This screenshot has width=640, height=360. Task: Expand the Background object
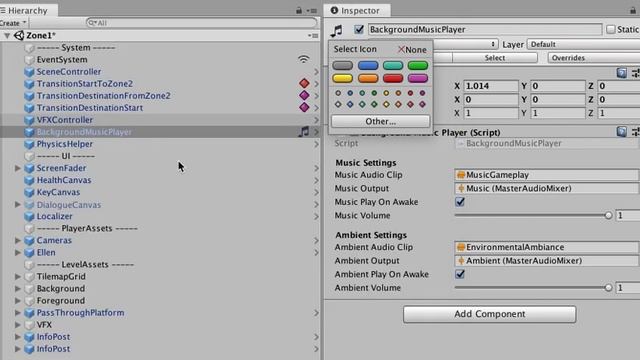18,288
